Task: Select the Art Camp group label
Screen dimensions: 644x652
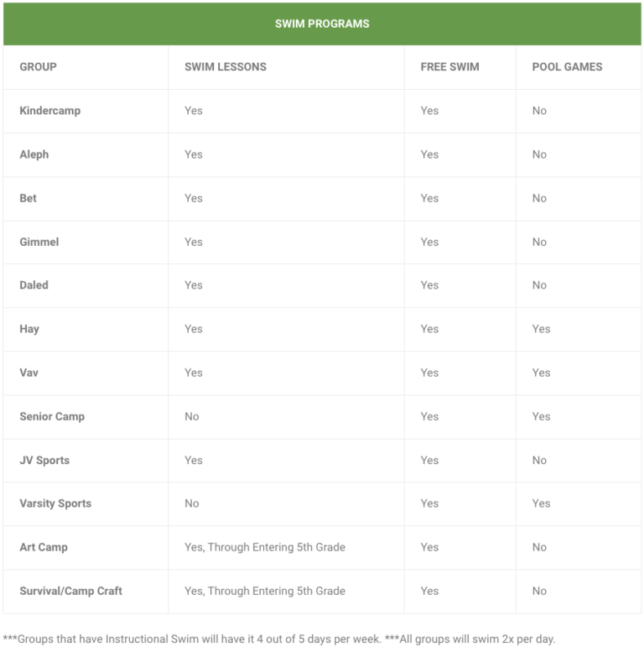Action: pyautogui.click(x=44, y=547)
